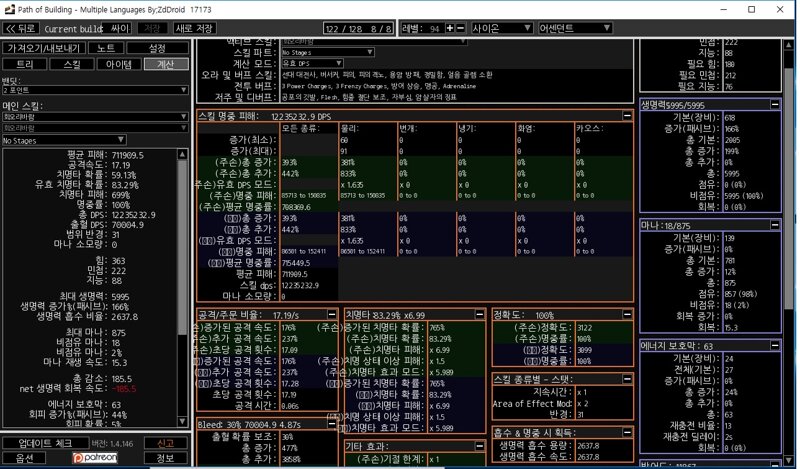The height and width of the screenshot is (469, 800).
Task: Open left panel No Stages dropdown
Action: click(64, 140)
